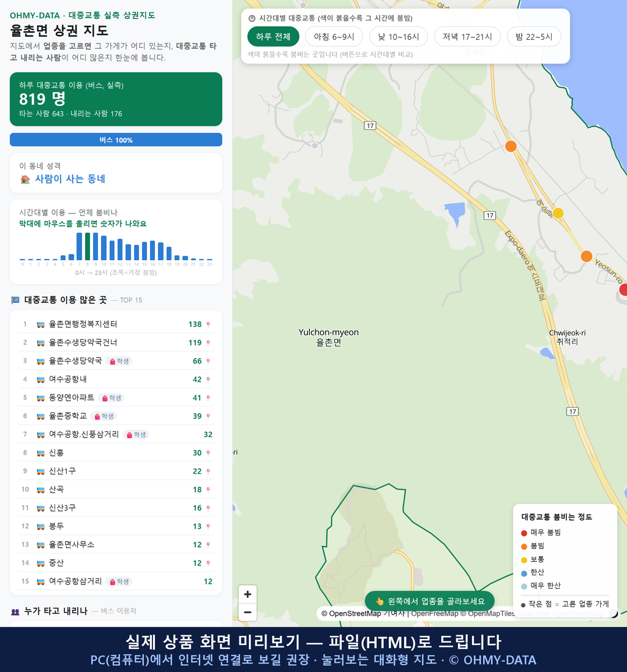Click the 버스 100% blue progress bar

tap(116, 140)
